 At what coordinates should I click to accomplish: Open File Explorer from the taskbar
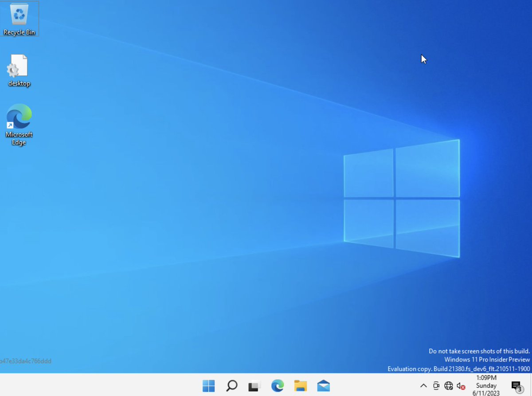tap(300, 386)
